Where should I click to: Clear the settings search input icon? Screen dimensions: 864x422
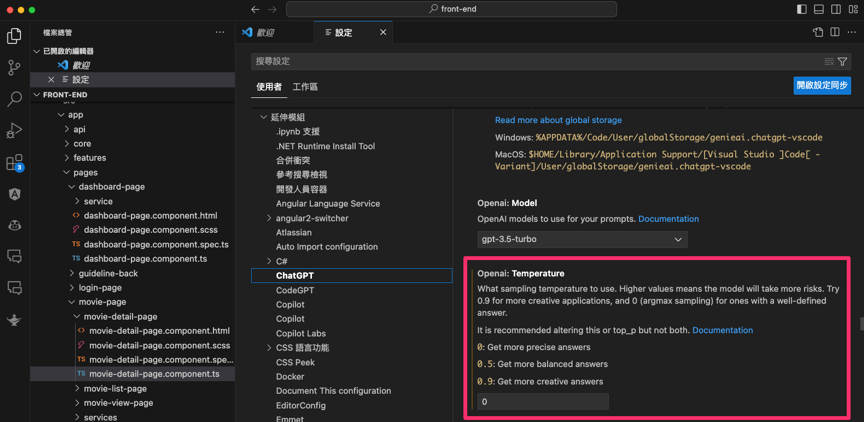click(x=829, y=62)
